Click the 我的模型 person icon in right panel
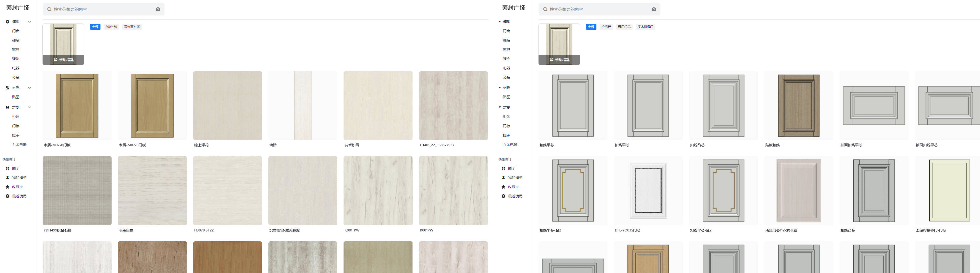980x273 pixels. [503, 178]
